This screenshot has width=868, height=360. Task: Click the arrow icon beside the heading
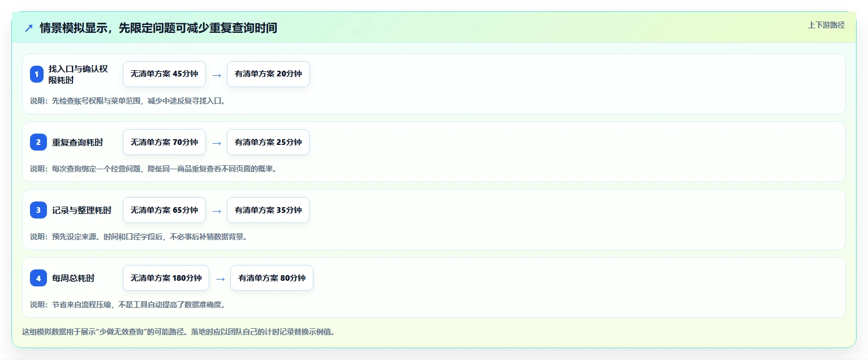point(29,28)
